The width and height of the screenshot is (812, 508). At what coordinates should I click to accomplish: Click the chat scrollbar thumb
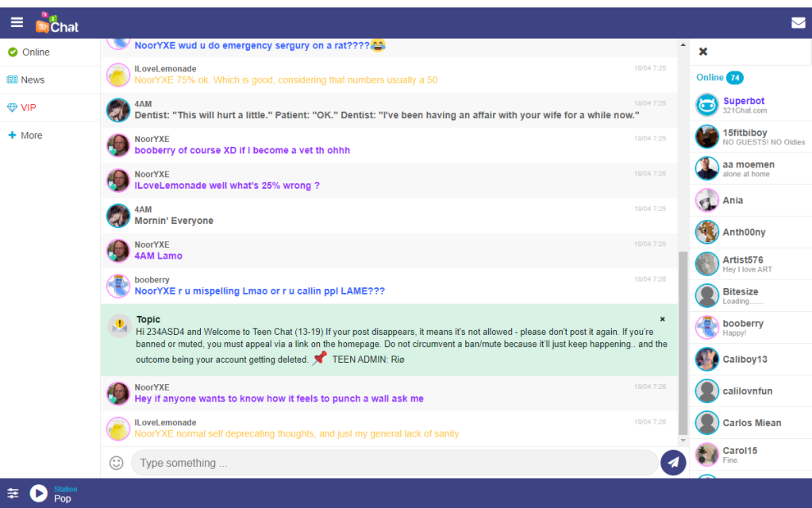point(683,344)
